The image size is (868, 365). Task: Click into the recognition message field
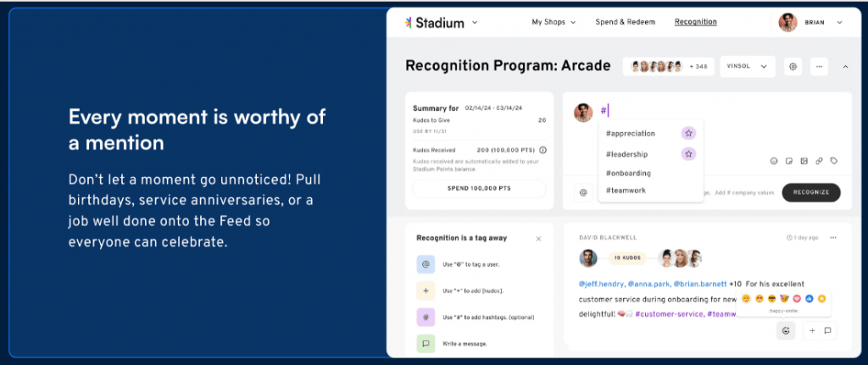[x=720, y=111]
